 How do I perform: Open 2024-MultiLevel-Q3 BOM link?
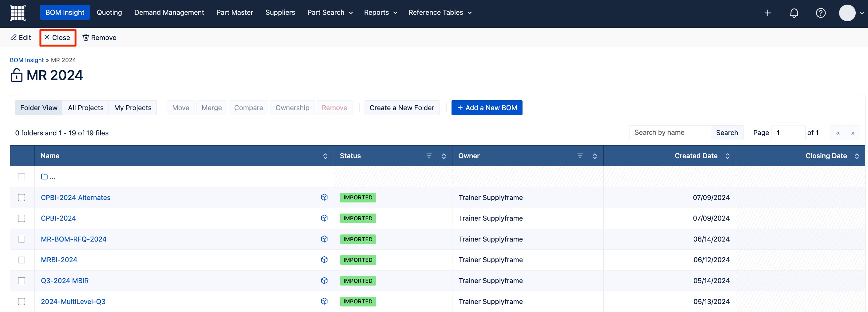pos(73,302)
